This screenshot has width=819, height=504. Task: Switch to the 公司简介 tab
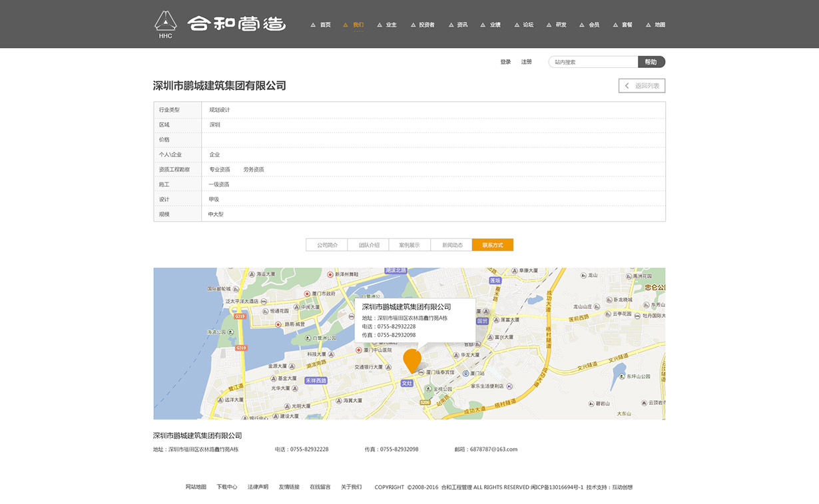pos(327,245)
